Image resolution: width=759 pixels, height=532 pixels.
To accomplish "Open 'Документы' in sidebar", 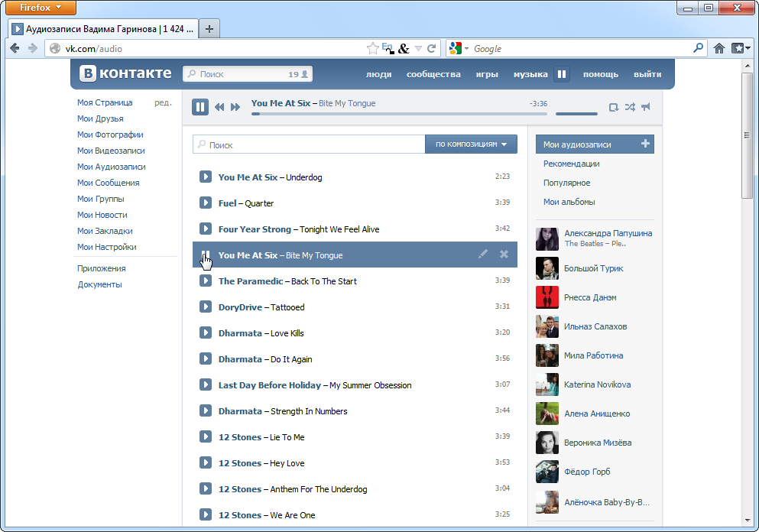I will click(x=99, y=284).
